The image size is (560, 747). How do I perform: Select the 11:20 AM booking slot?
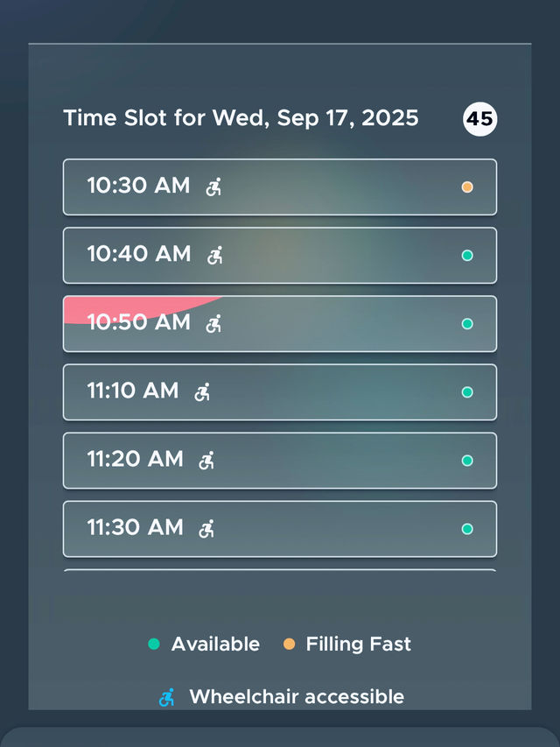click(x=279, y=460)
